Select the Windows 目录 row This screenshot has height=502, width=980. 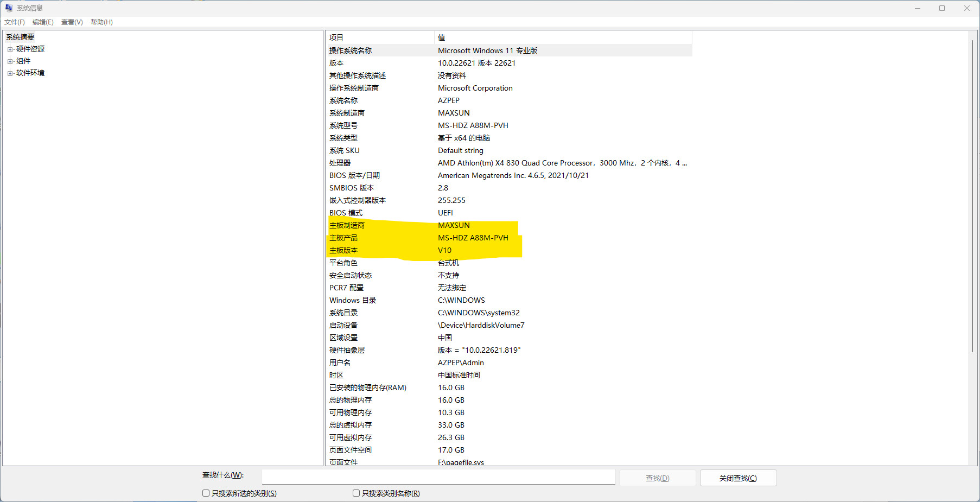(509, 300)
